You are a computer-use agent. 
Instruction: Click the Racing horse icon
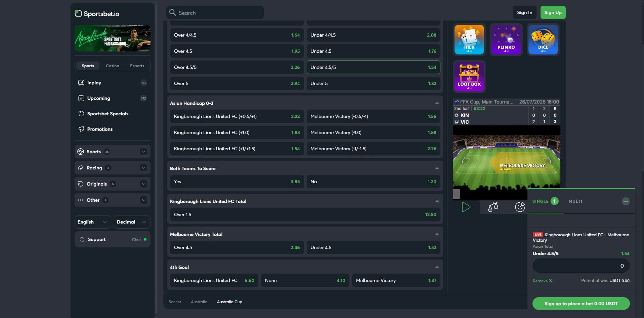click(x=81, y=168)
